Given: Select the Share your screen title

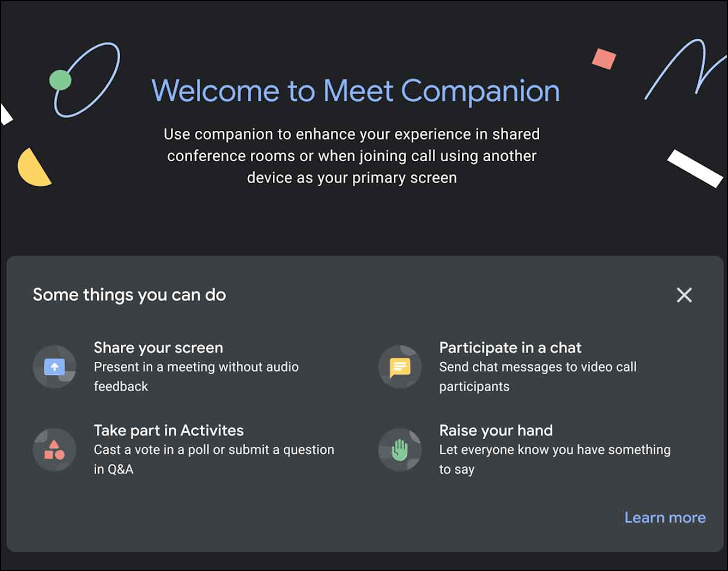Looking at the screenshot, I should (158, 348).
